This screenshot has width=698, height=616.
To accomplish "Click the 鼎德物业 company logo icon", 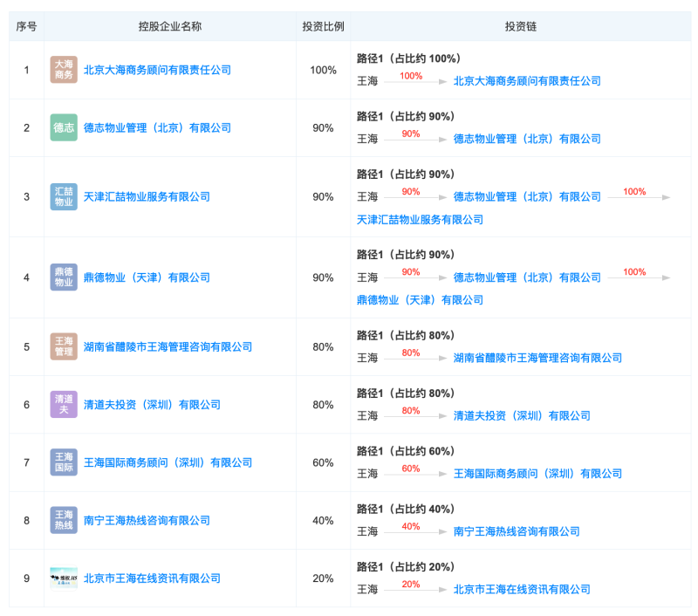I will click(64, 277).
